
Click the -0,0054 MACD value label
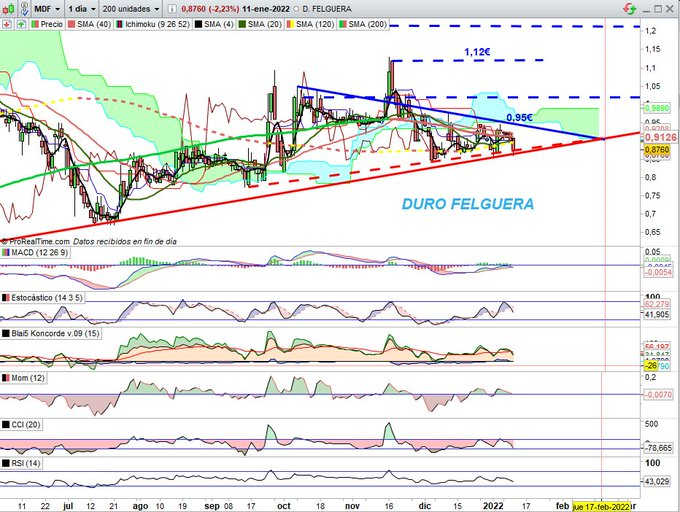658,272
